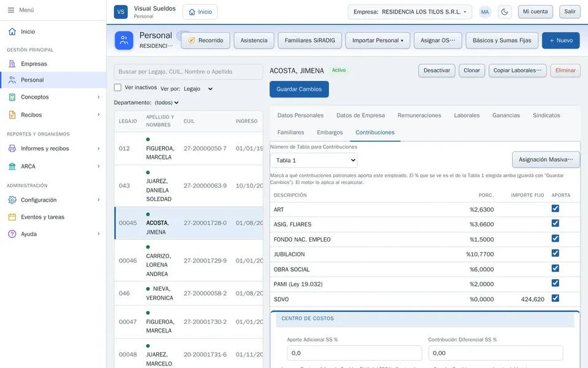The width and height of the screenshot is (588, 368).
Task: Click the MA user avatar
Action: pyautogui.click(x=485, y=12)
